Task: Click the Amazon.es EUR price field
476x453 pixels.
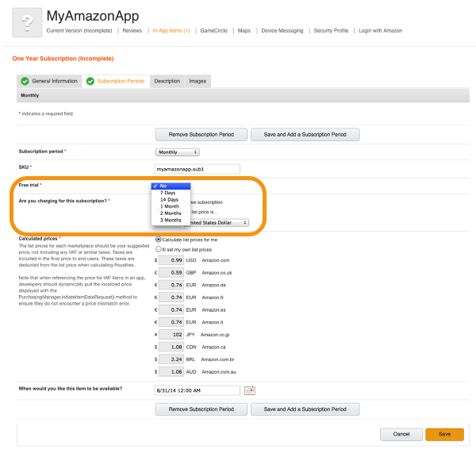Action: click(x=171, y=310)
